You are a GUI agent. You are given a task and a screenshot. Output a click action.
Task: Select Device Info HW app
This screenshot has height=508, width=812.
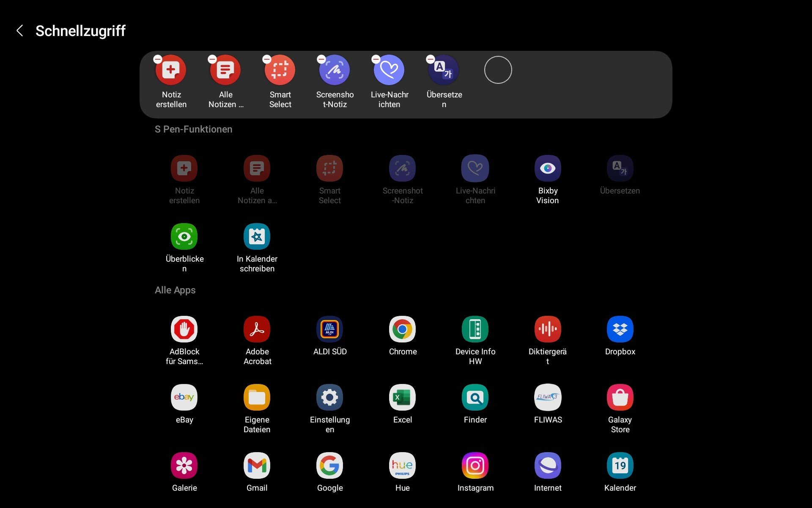(475, 329)
